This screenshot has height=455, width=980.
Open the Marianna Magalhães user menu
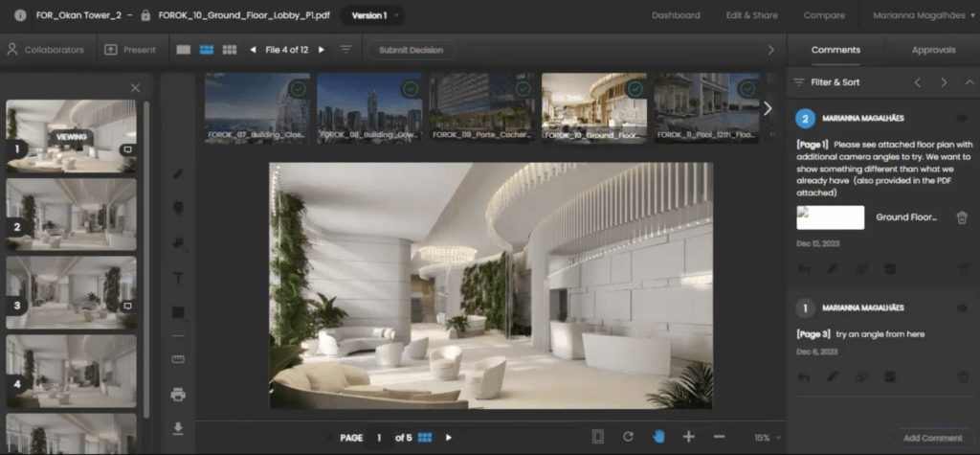tap(924, 15)
